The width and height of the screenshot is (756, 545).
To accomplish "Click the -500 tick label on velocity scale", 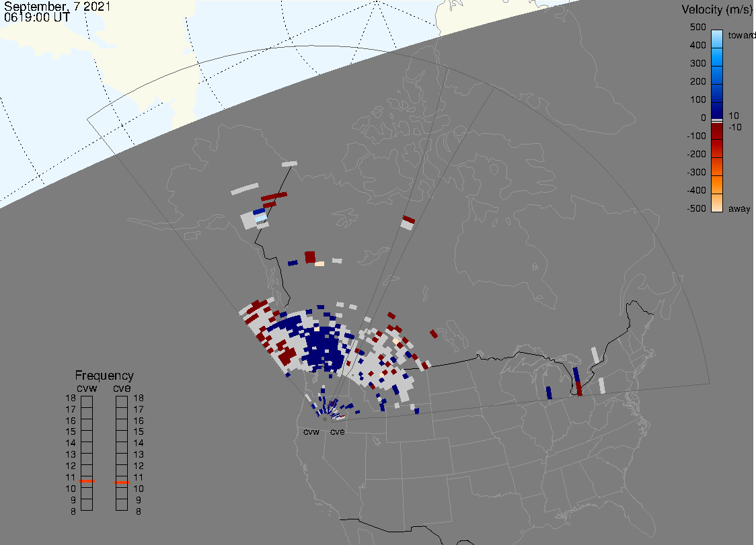I will 696,208.
